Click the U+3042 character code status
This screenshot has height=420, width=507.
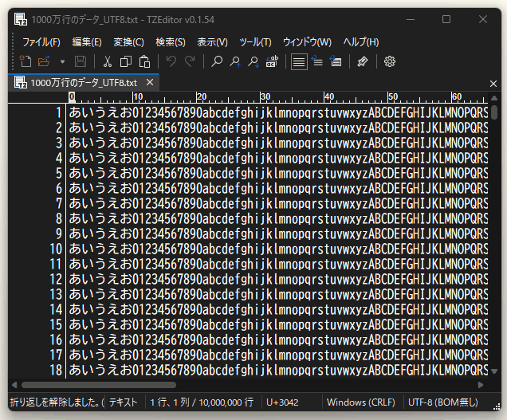282,402
